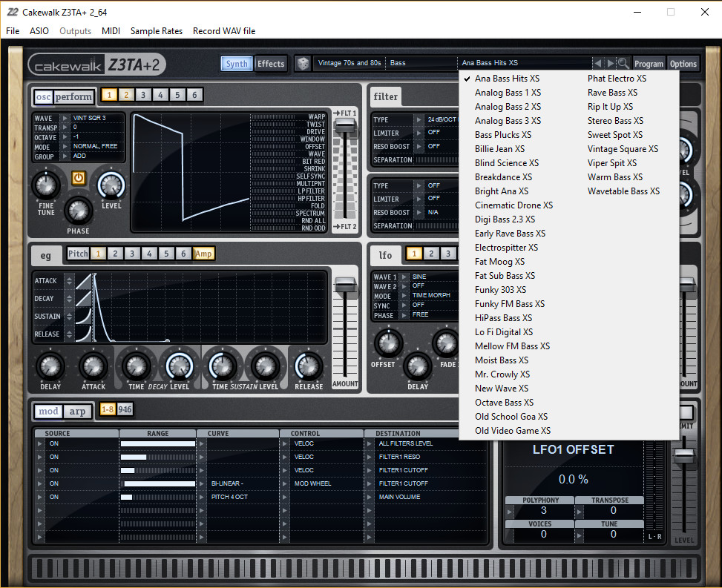Open the MIDI menu
Image resolution: width=722 pixels, height=588 pixels.
[111, 31]
